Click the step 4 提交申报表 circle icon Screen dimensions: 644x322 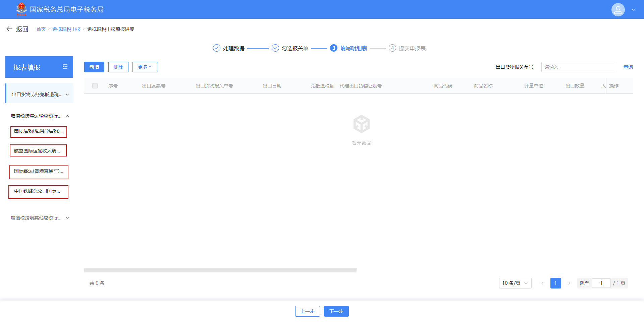tap(392, 48)
